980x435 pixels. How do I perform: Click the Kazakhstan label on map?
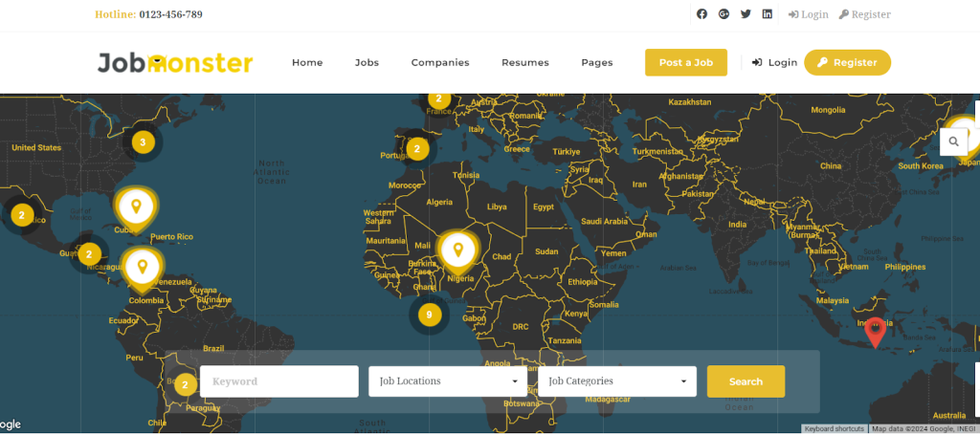[x=689, y=101]
